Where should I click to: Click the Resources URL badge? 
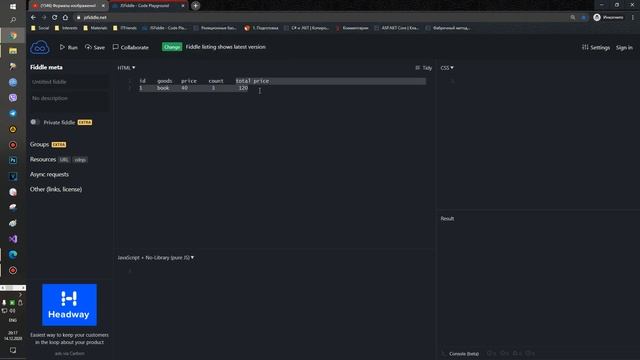point(64,160)
